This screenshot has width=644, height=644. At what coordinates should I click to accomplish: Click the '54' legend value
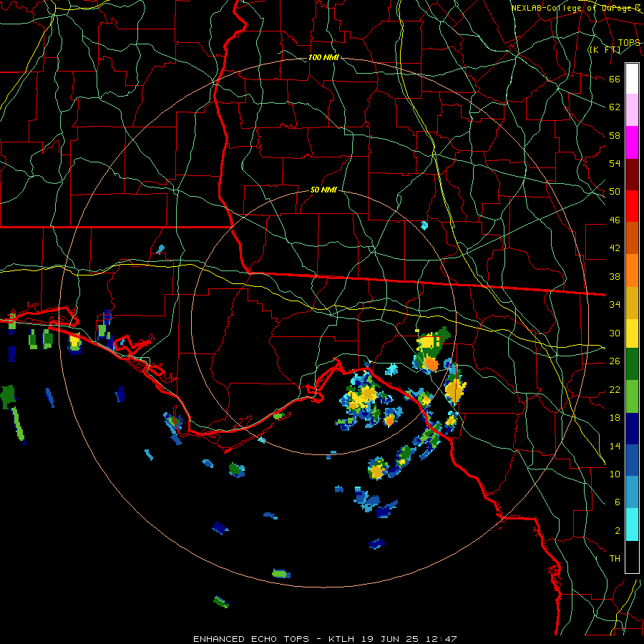(615, 163)
